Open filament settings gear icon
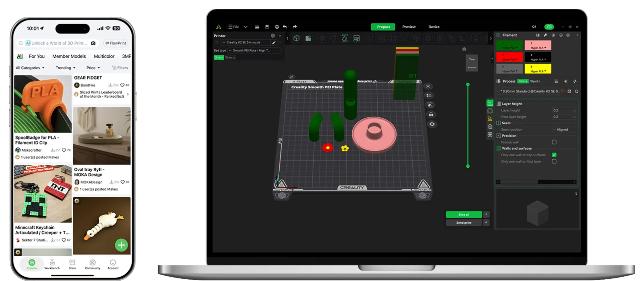This screenshot has height=281, width=644. pos(568,35)
